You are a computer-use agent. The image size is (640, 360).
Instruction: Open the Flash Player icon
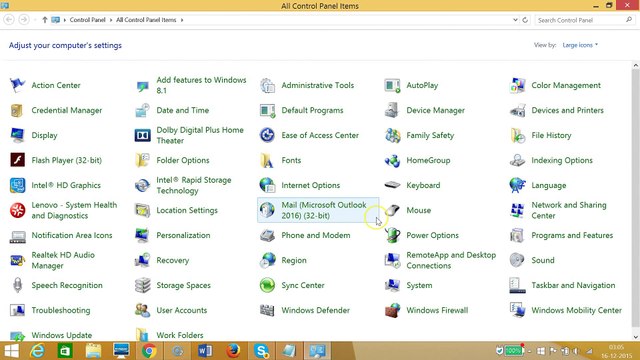pyautogui.click(x=17, y=160)
